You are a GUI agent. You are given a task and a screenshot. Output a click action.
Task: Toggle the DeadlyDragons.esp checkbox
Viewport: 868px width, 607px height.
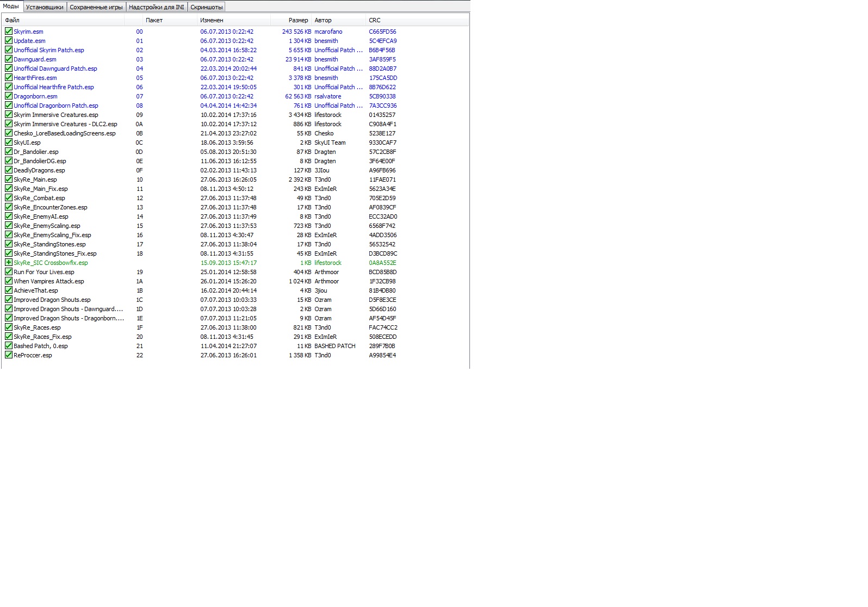[x=9, y=170]
